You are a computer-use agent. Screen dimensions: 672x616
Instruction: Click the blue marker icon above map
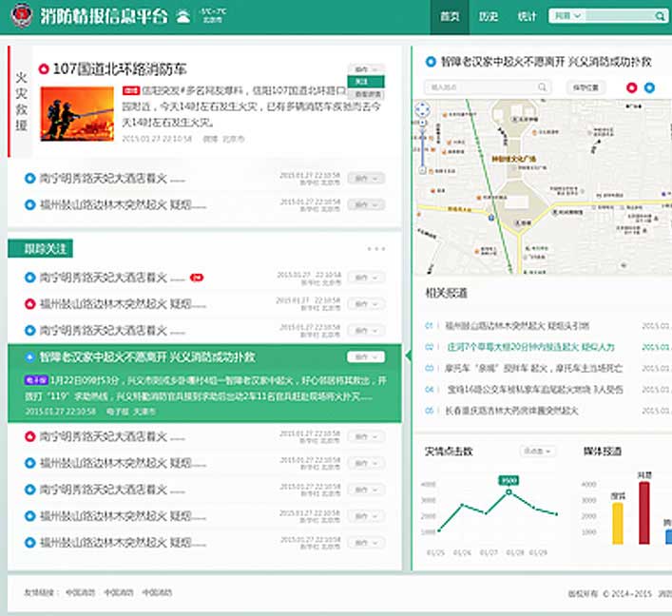click(650, 87)
